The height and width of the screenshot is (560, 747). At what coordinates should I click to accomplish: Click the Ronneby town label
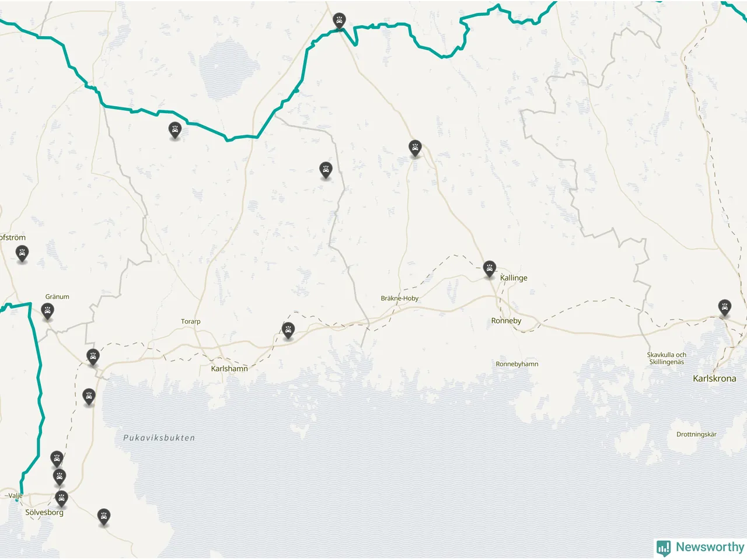pos(506,321)
